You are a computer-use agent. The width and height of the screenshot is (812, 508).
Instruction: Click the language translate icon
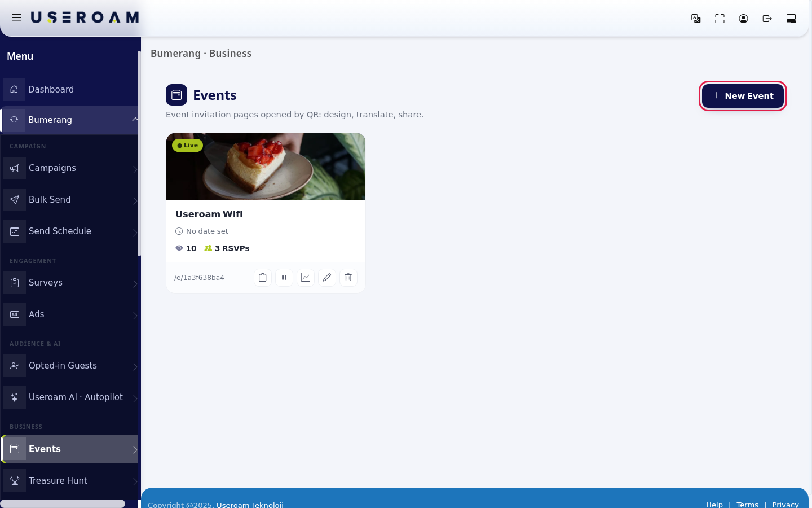696,19
